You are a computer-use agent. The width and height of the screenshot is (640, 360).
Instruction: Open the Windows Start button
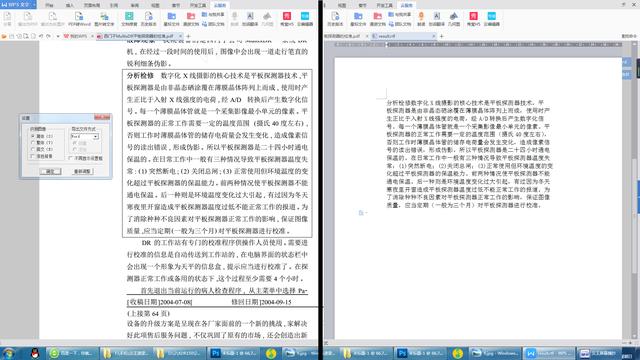(x=9, y=353)
